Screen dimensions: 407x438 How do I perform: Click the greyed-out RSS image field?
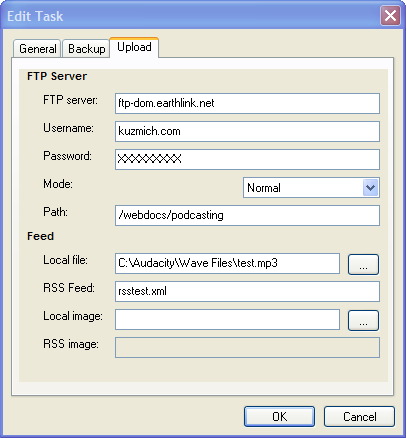[x=247, y=347]
